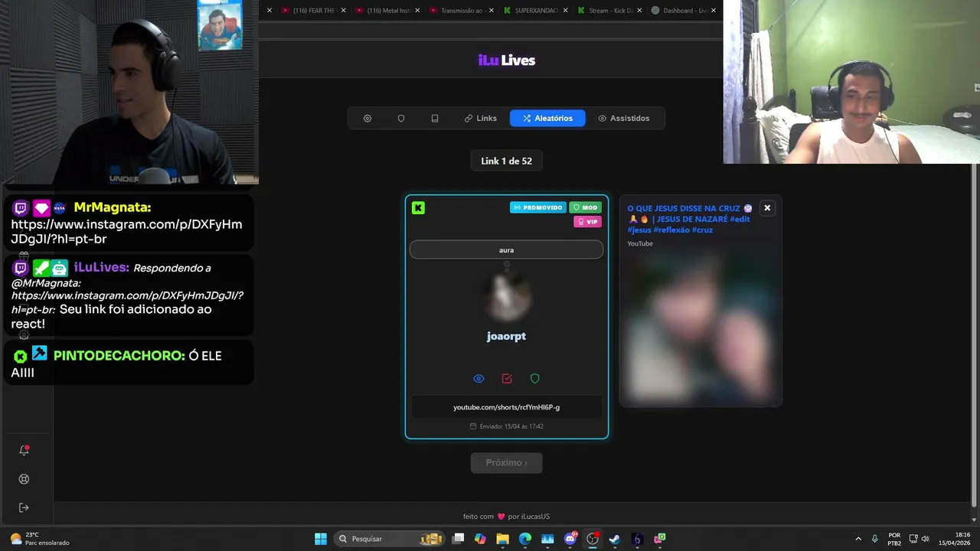Mark link watched with red checkbox icon
Image resolution: width=980 pixels, height=551 pixels.
coord(507,379)
